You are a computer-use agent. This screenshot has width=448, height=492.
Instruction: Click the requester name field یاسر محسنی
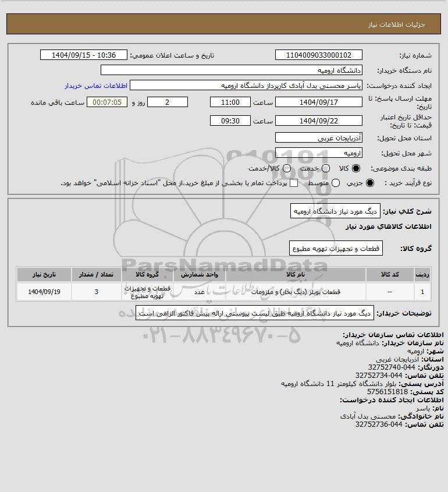tap(246, 86)
